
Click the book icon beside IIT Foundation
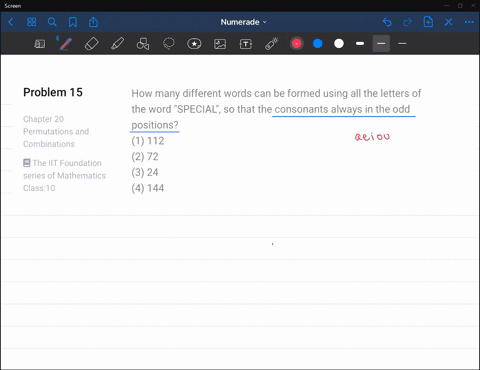27,163
